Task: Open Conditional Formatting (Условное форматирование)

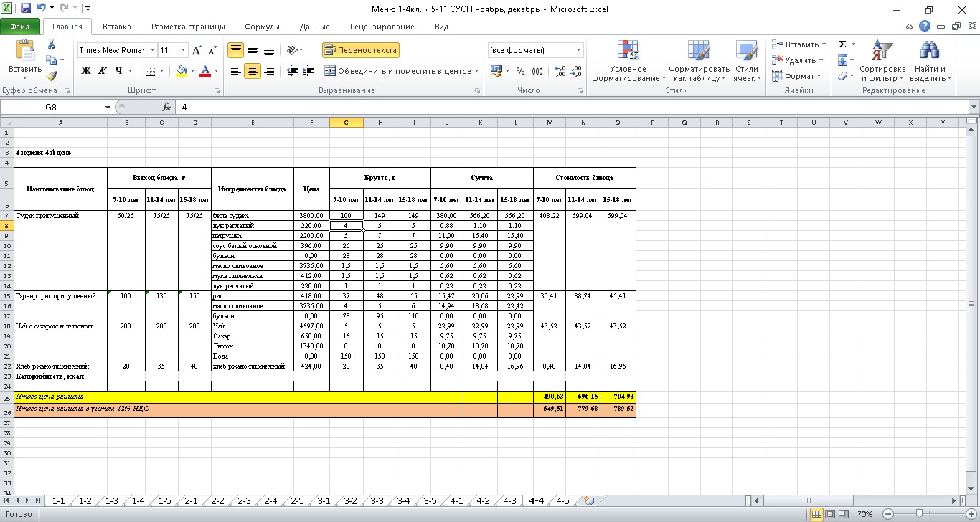Action: (628, 61)
